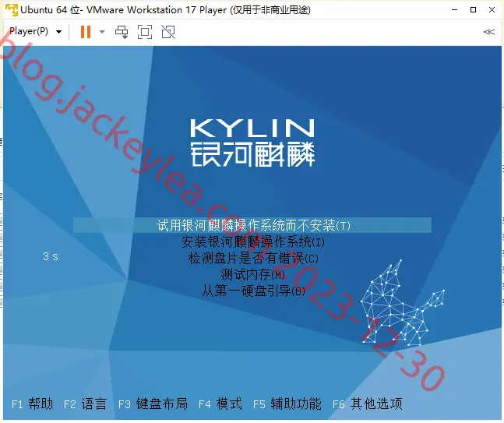504x423 pixels.
Task: Click F2 语言 language option
Action: tap(85, 404)
